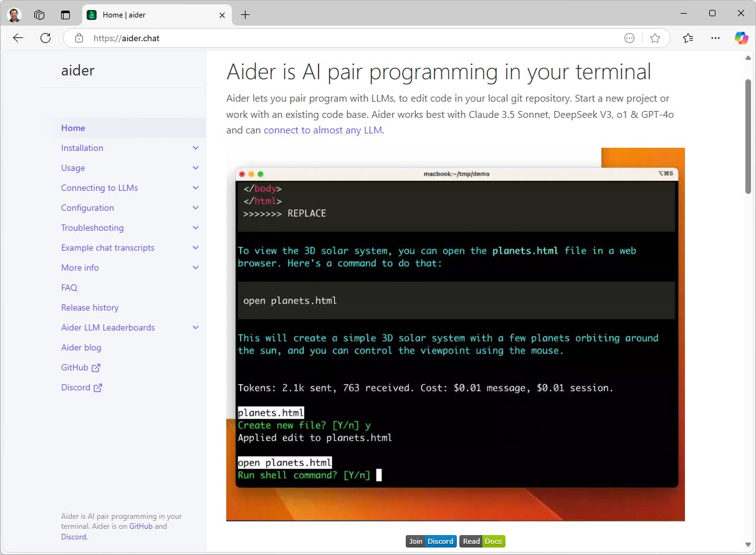Close the Home | aider tab
Screen dimensions: 756x555
(222, 15)
